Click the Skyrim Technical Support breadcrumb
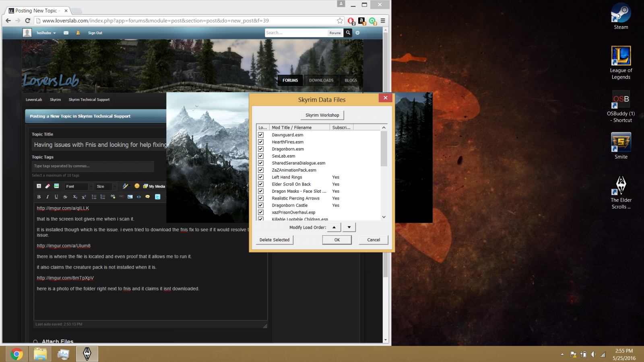Screen dimensions: 644x362 pos(89,100)
